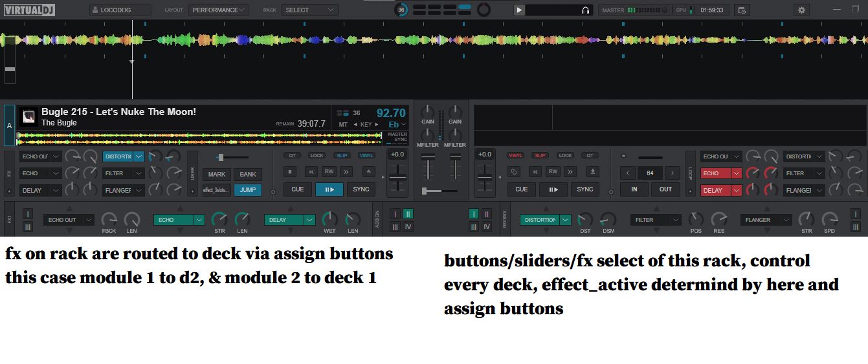Viewport: 868px width, 364px height.
Task: Click the clock options icon beside 01:59:33
Action: coord(742,10)
